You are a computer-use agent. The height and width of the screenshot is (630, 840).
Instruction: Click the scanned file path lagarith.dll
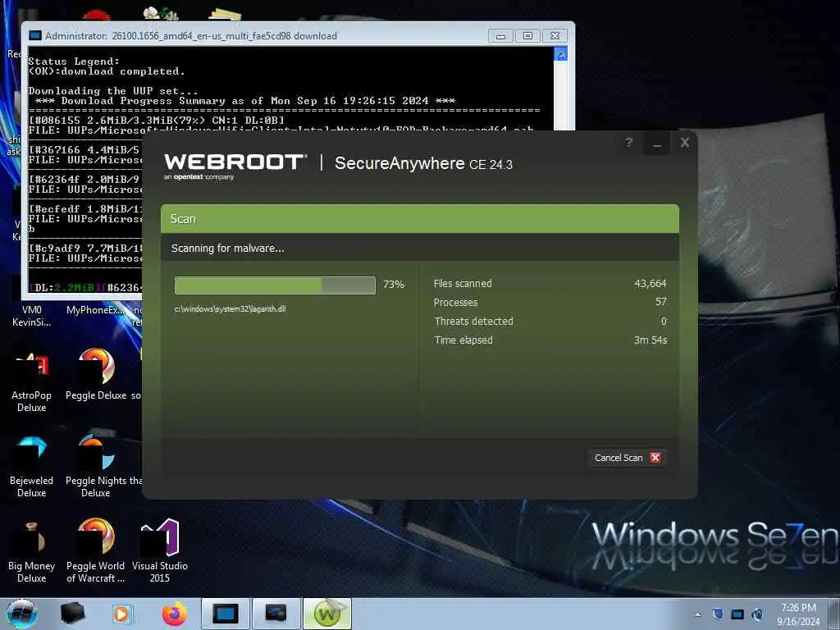click(x=230, y=309)
